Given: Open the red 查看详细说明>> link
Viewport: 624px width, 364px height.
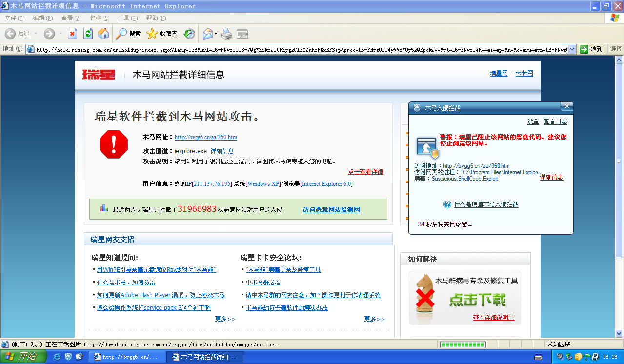Looking at the screenshot, I should 494,318.
